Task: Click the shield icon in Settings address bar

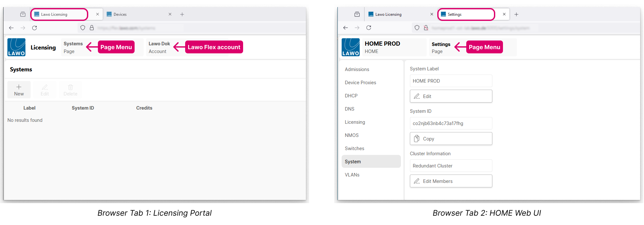Action: 417,28
